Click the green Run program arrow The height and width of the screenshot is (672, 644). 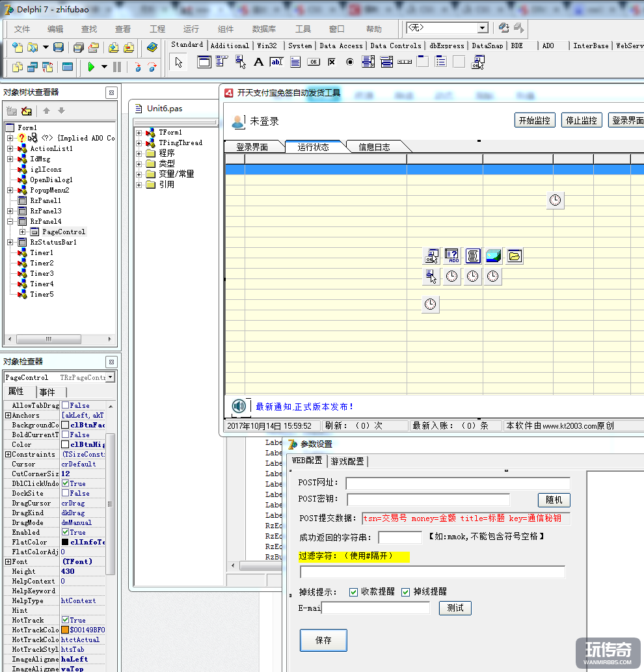[x=91, y=67]
